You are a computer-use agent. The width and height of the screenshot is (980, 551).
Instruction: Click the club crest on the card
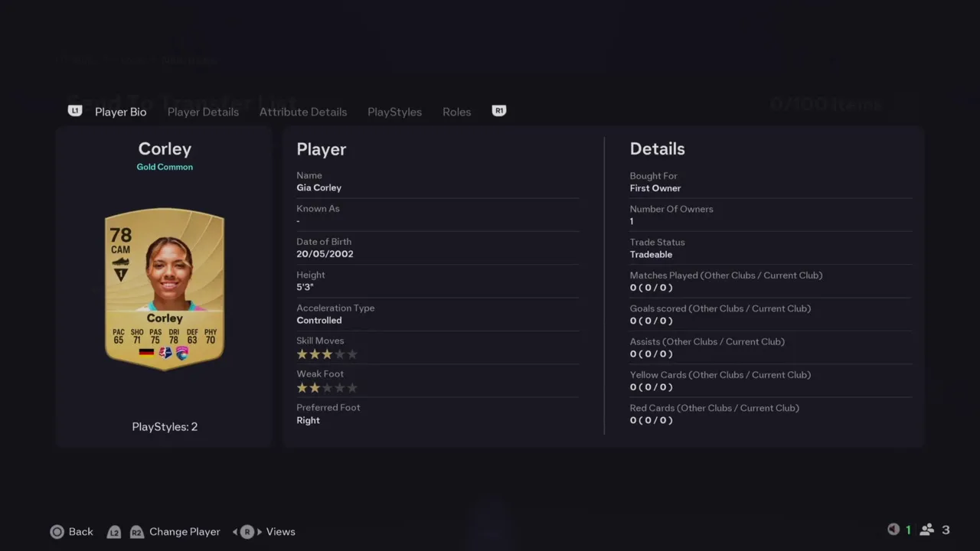(x=182, y=353)
